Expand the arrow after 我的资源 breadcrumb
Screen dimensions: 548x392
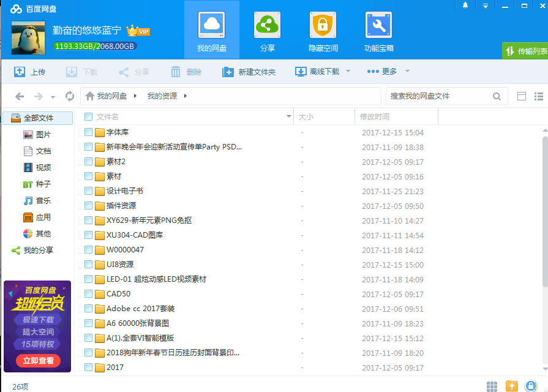(x=186, y=96)
